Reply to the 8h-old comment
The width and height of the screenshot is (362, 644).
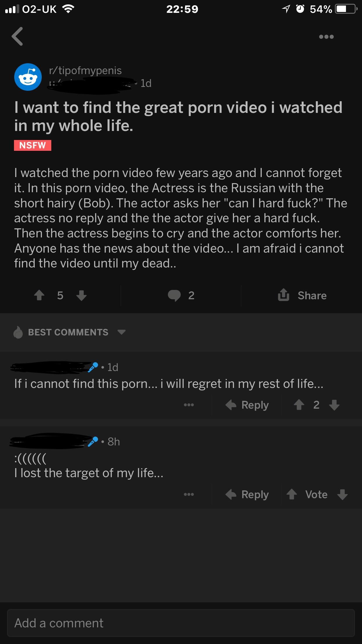coord(247,494)
